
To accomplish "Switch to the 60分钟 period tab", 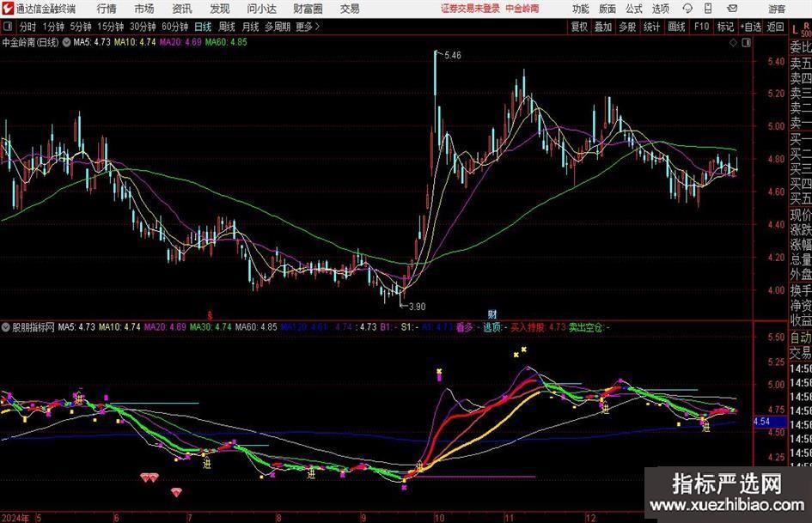I will click(x=174, y=27).
